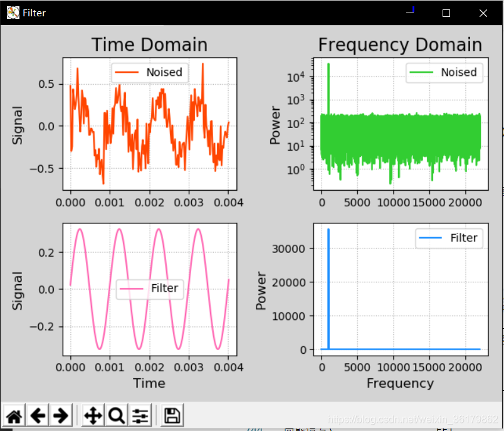This screenshot has width=504, height=431.
Task: Activate the Zoom to rectangle magnifier
Action: coord(117,415)
